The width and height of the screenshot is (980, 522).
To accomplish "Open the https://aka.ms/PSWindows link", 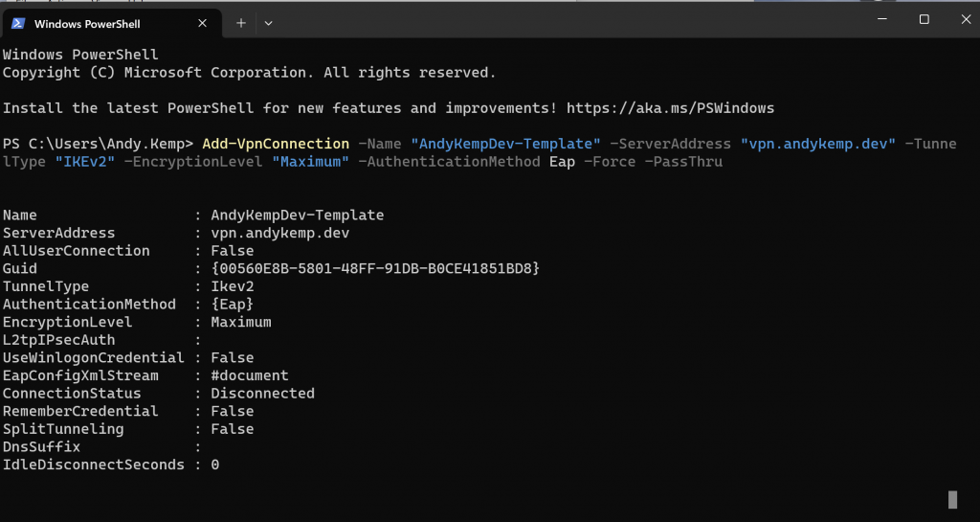I will [670, 108].
